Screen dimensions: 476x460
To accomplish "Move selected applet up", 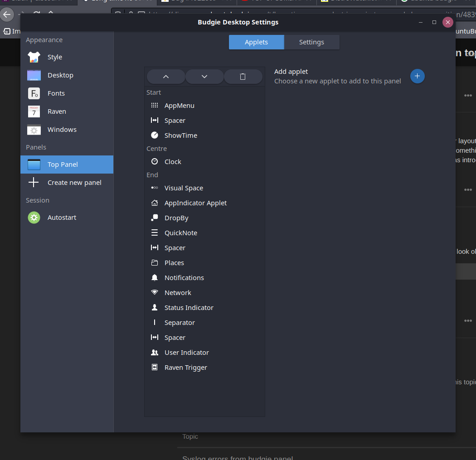I will (166, 77).
